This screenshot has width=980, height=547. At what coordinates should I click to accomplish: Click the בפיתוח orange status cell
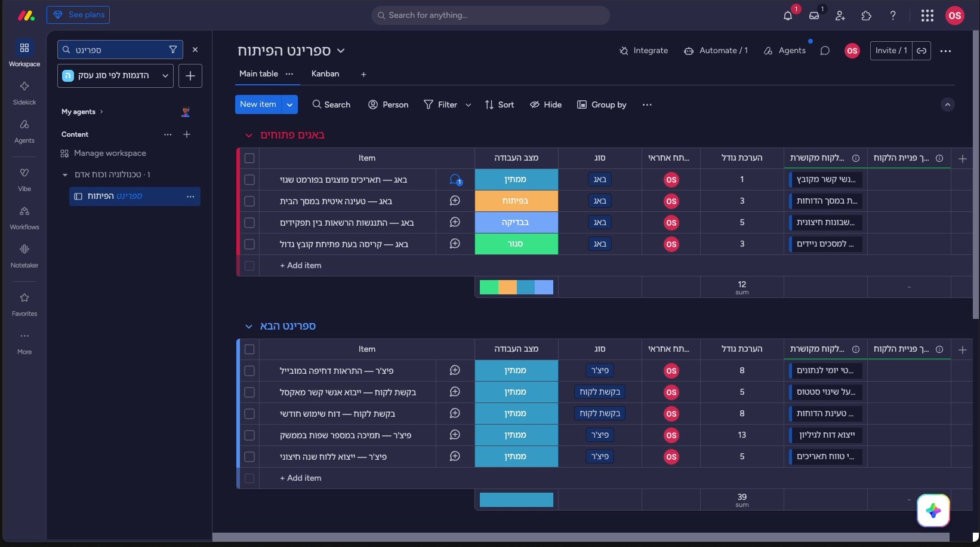[516, 201]
